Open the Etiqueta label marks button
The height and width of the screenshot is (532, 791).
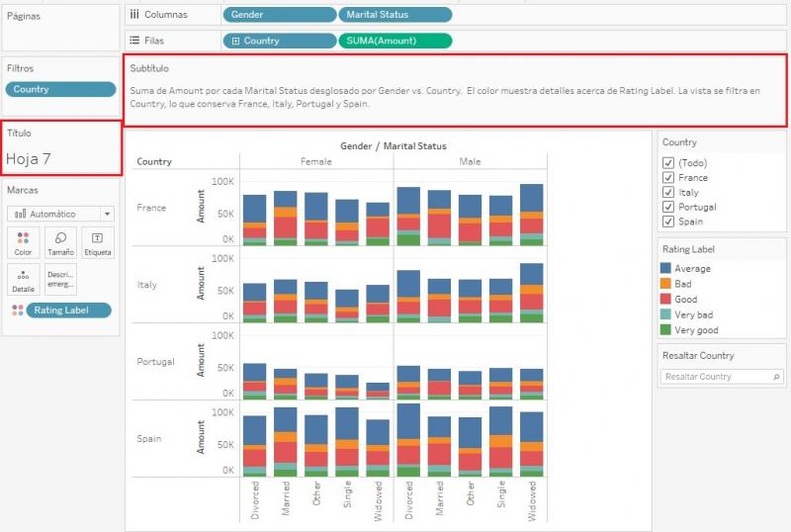click(x=97, y=242)
